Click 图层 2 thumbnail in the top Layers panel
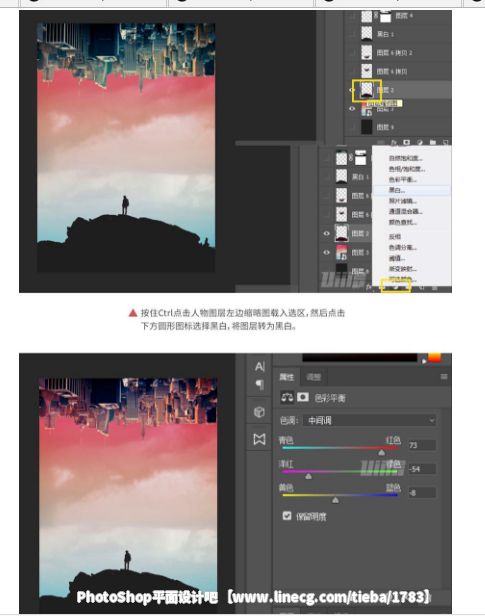The width and height of the screenshot is (485, 616). [366, 90]
